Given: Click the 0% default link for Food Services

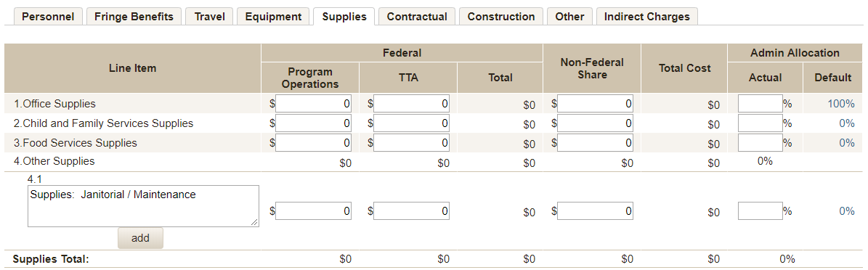Looking at the screenshot, I should tap(846, 143).
